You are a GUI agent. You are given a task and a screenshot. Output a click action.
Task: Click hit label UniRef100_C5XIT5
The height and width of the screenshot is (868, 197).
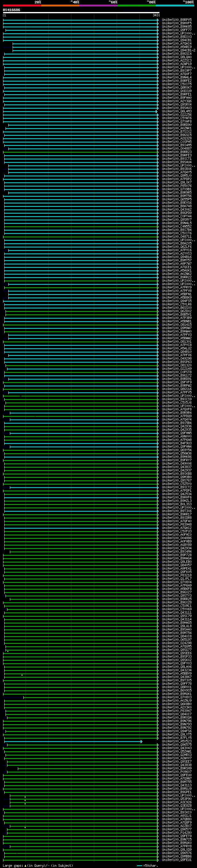pyautogui.click(x=177, y=84)
